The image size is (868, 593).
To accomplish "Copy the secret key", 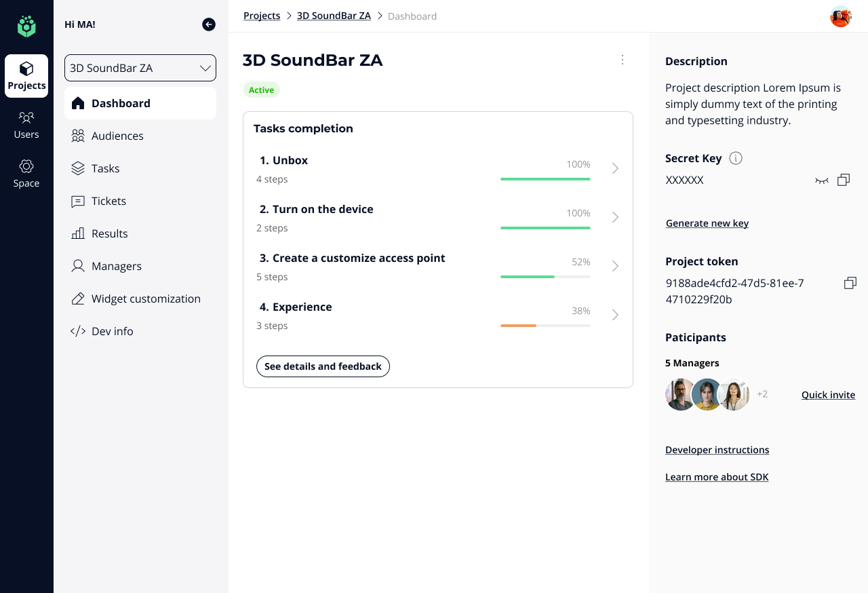I will pos(844,180).
